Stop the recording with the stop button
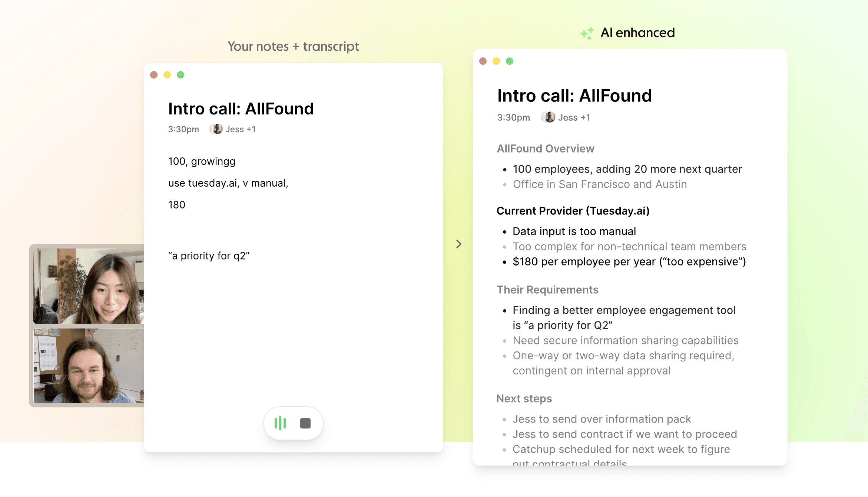Screen dimensions: 868x497 pyautogui.click(x=305, y=423)
